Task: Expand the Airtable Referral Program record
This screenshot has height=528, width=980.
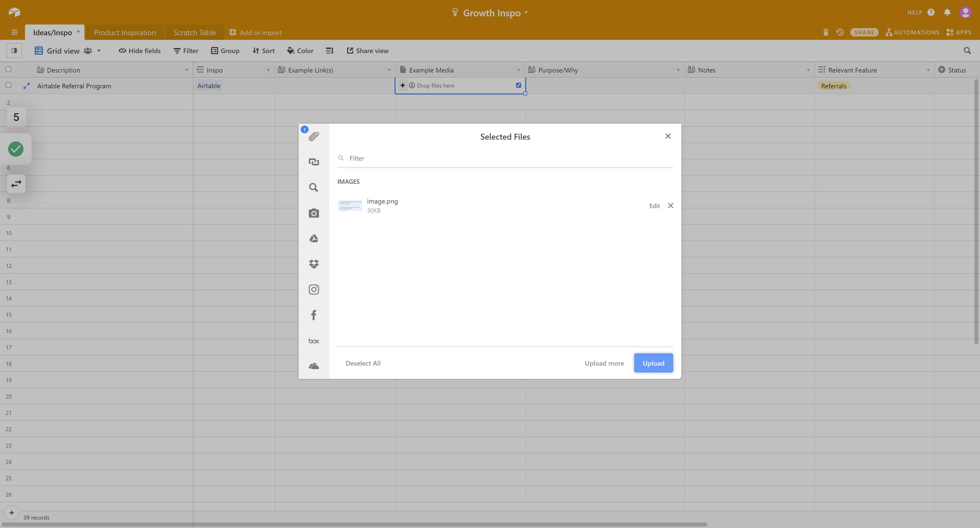Action: (26, 86)
